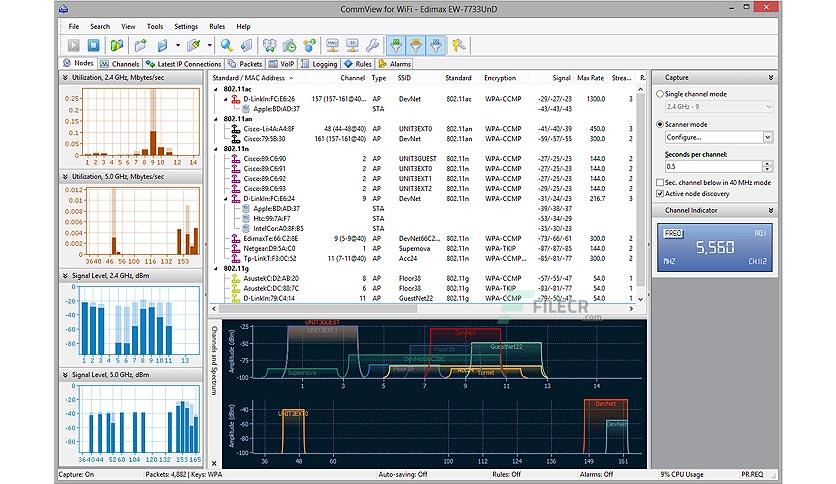Collapse the Channel Indicator panel
This screenshot has width=836, height=484.
coord(770,211)
